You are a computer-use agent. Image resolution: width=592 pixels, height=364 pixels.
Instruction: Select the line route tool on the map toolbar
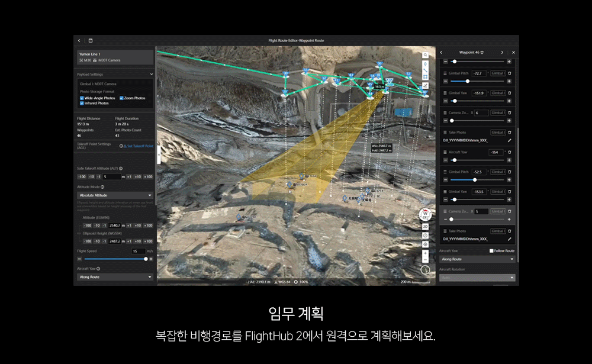[x=425, y=70]
